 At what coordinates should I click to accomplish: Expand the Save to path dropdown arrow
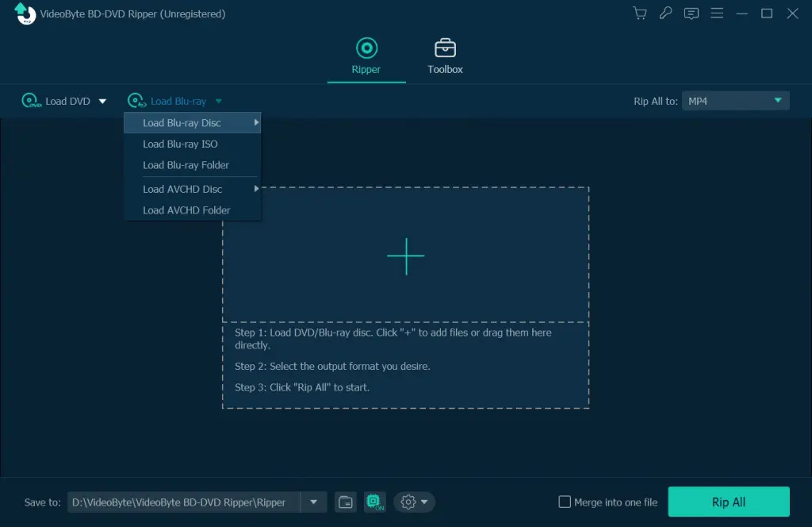[x=314, y=502]
